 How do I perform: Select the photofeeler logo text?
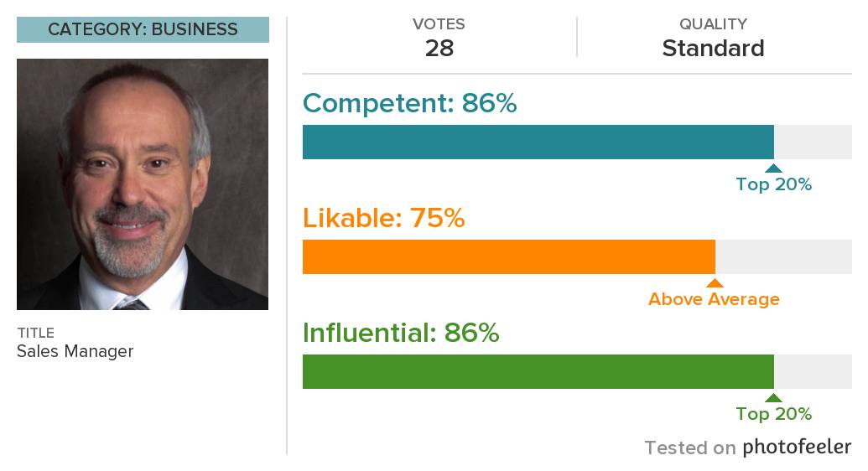[797, 446]
